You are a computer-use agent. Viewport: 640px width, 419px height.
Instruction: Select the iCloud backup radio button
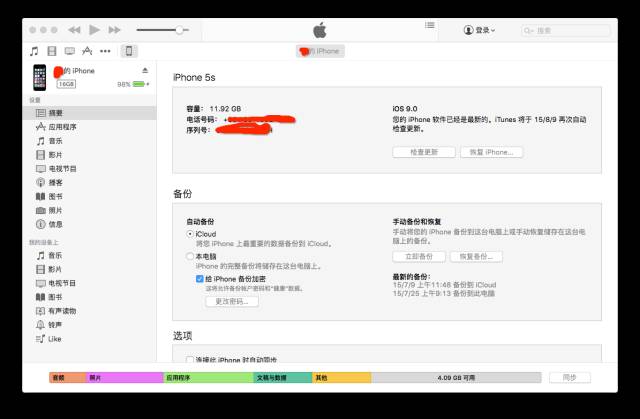tap(190, 234)
